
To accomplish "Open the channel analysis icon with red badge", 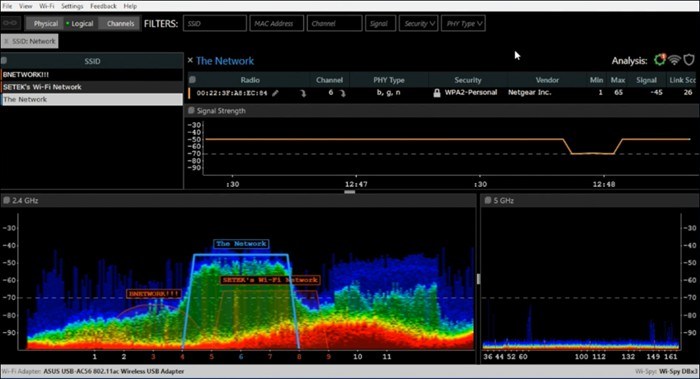I will click(660, 59).
